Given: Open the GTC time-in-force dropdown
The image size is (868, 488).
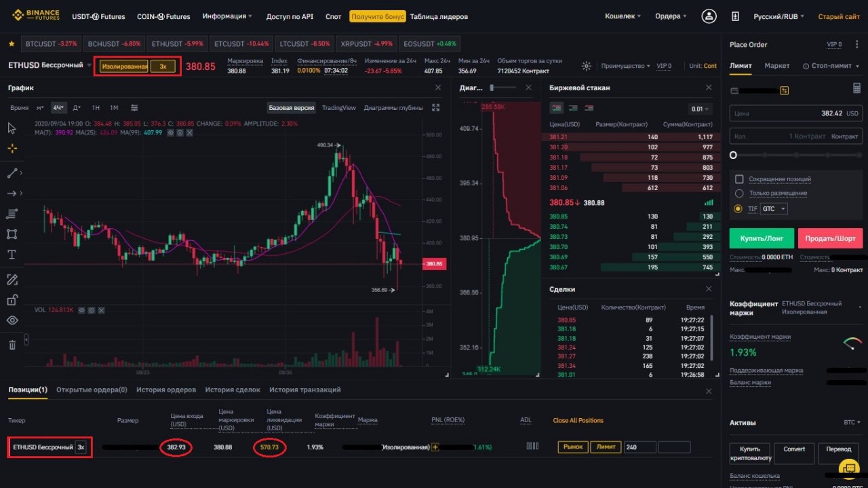Looking at the screenshot, I should tap(774, 208).
